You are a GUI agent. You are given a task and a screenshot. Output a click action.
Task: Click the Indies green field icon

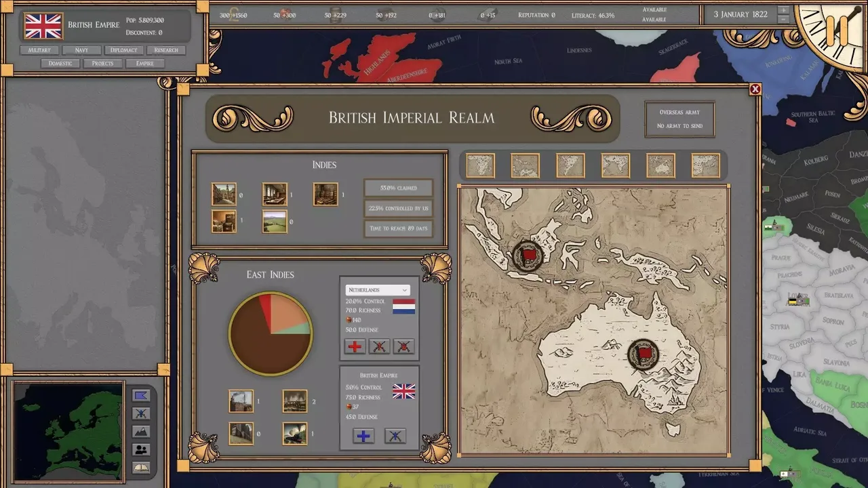point(275,221)
